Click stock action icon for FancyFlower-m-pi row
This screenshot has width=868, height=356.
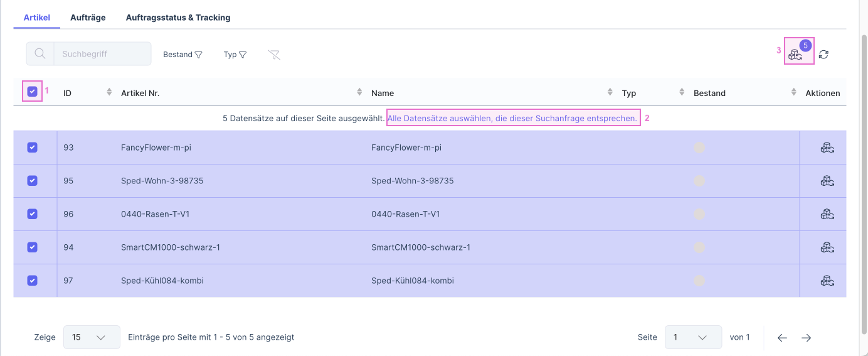point(827,148)
